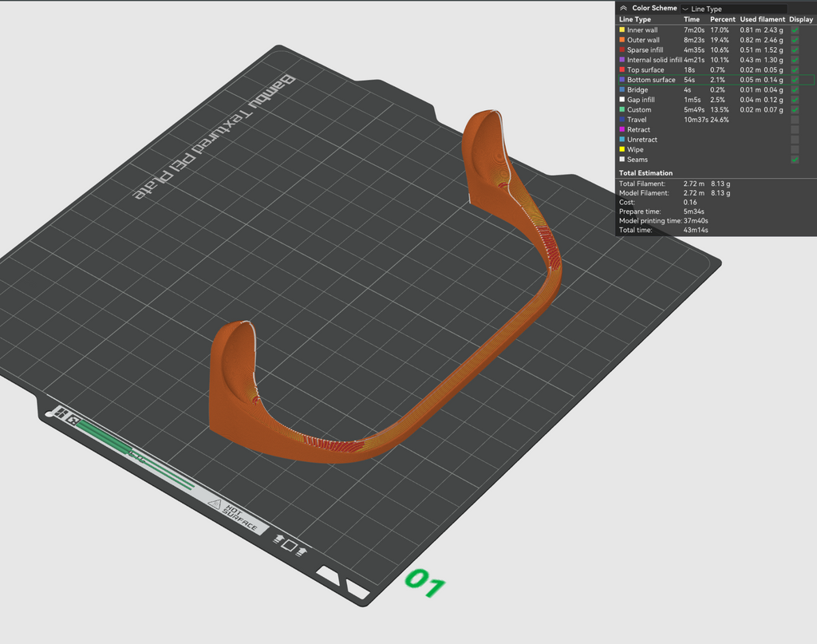Click the Inner wall yellow color swatch
The image size is (817, 644).
click(622, 30)
